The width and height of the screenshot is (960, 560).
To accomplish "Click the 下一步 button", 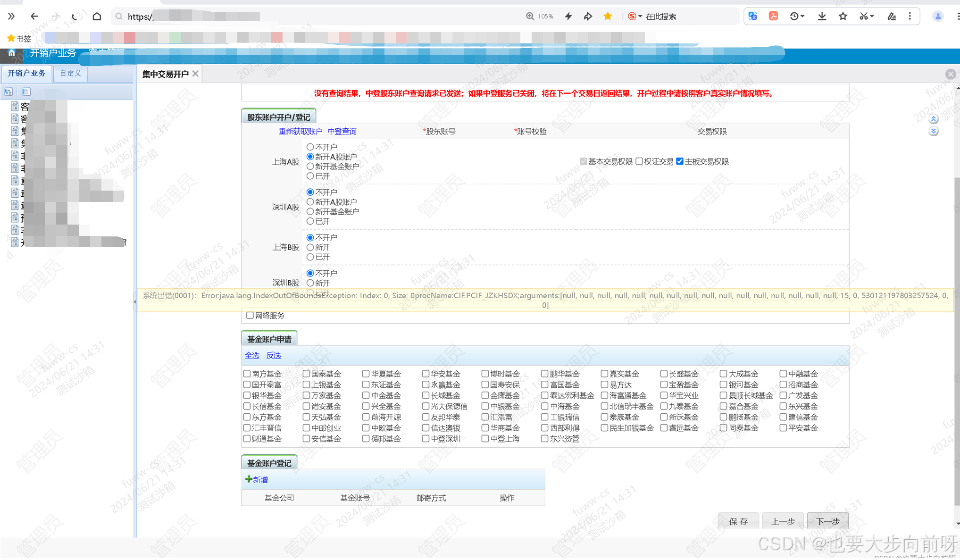I will [x=827, y=521].
